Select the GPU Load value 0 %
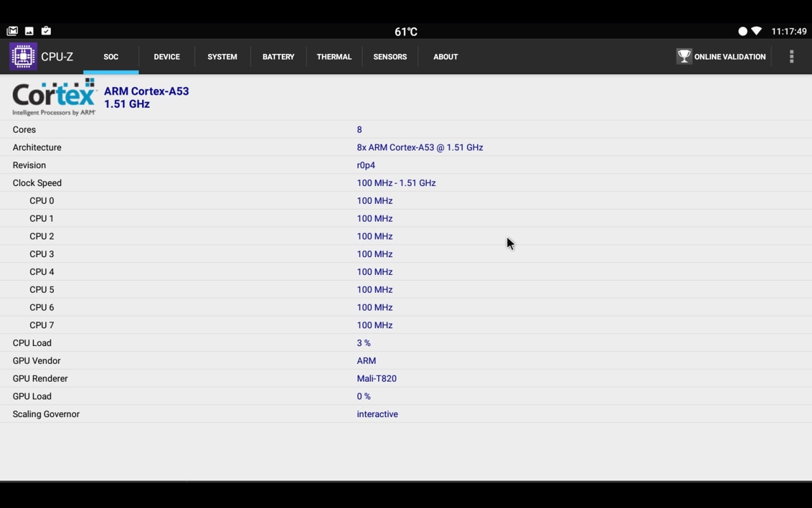812x508 pixels. pyautogui.click(x=363, y=396)
